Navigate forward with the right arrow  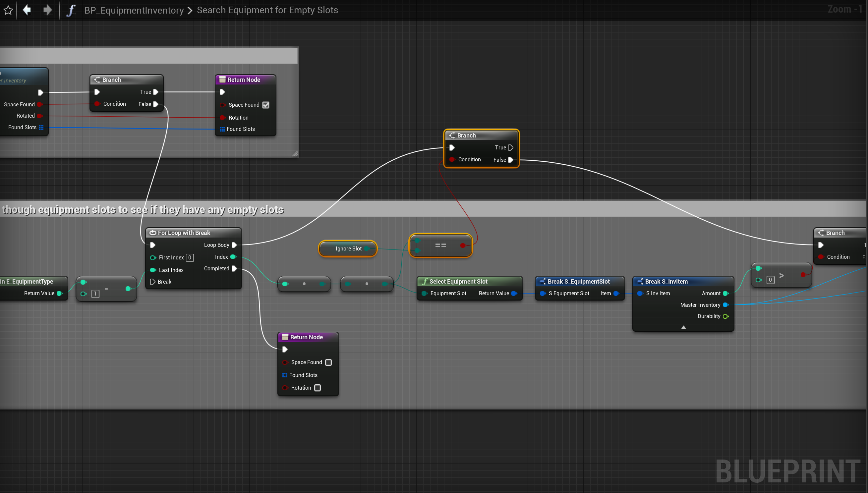click(47, 10)
